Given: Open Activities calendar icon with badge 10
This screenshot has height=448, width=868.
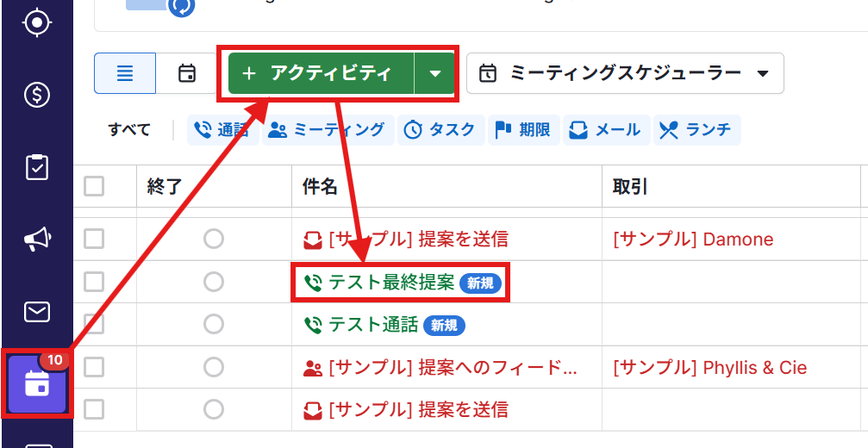Looking at the screenshot, I should coord(37,383).
